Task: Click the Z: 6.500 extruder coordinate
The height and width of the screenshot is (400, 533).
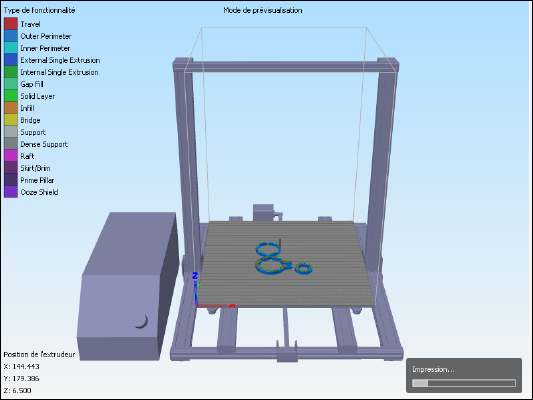Action: (17, 390)
